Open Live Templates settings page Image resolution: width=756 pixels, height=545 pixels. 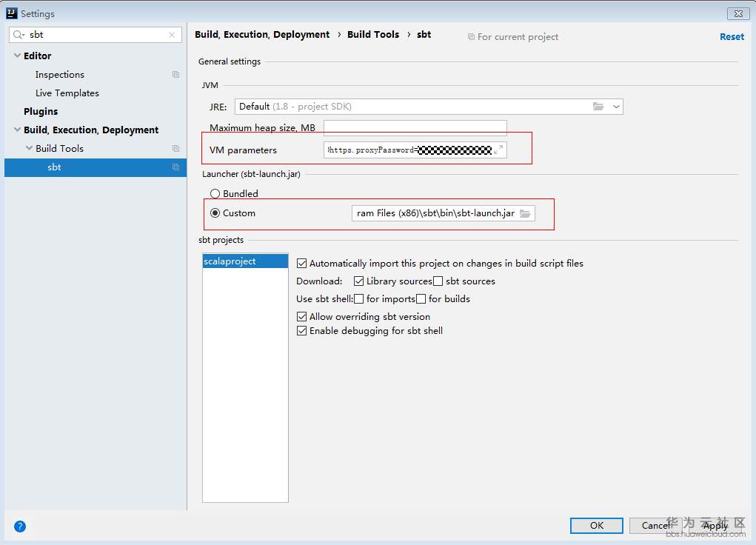tap(67, 93)
